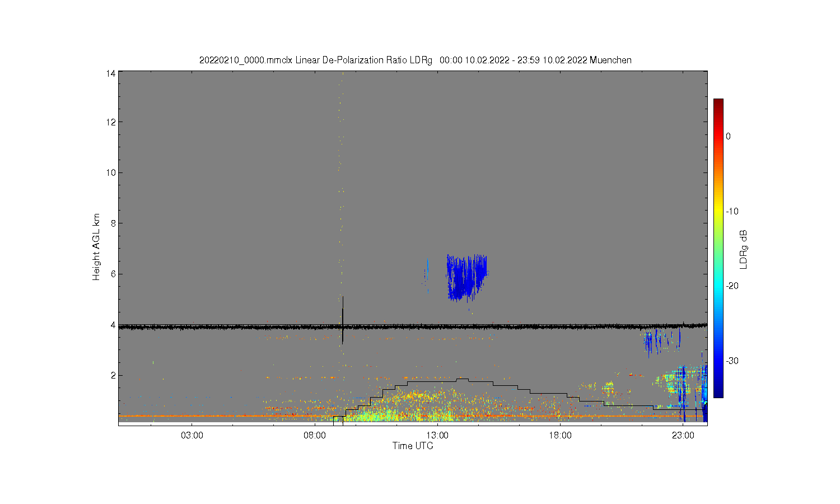Click the 'Time UTC' axis label
840x504 pixels.
coord(413,446)
